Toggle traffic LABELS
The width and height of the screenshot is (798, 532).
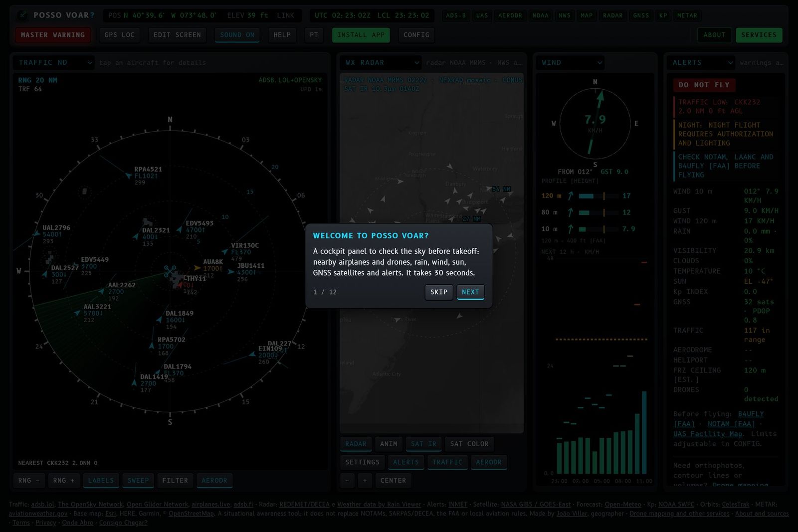click(101, 481)
